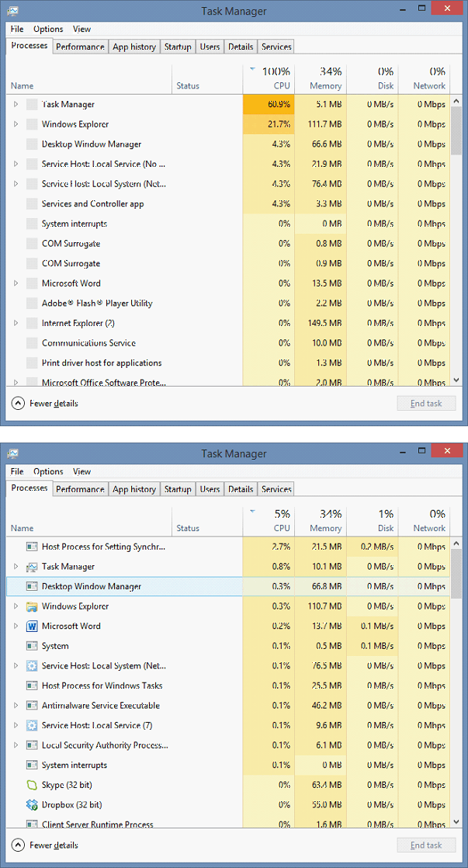Expand Service Host: Local System (Net...)

pos(16,665)
